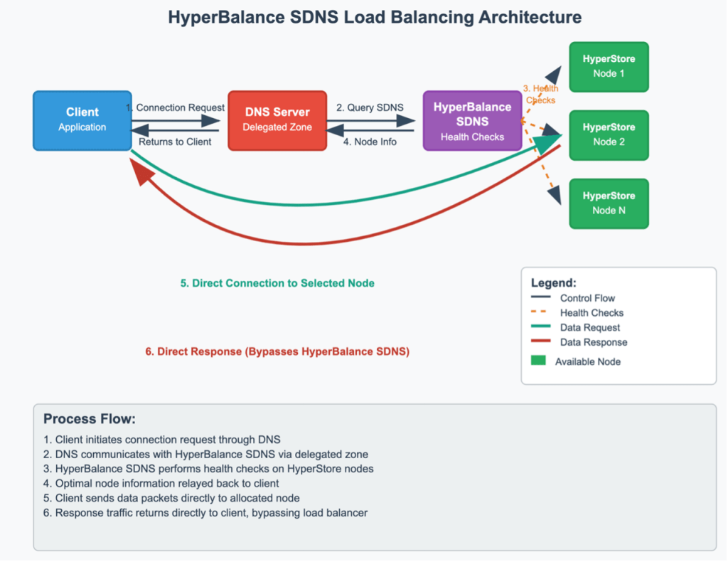Click the blue Client Application box
The width and height of the screenshot is (728, 562).
[82, 121]
